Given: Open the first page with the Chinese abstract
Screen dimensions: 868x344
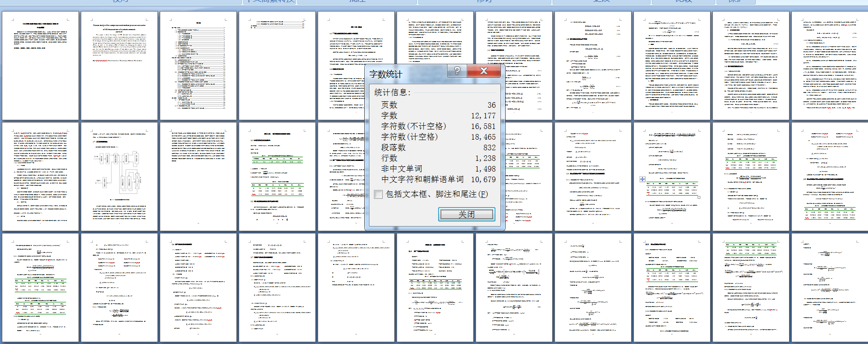Looking at the screenshot, I should [x=40, y=66].
